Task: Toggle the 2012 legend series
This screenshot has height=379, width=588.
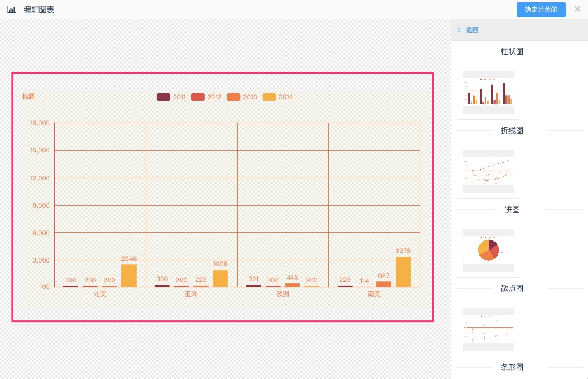Action: tap(206, 97)
